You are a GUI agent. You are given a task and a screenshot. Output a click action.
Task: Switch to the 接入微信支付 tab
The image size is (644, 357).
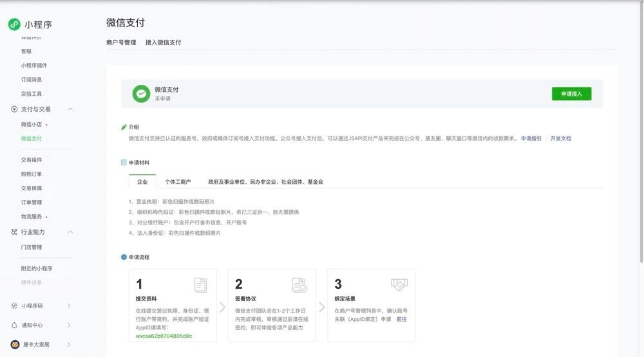click(163, 42)
